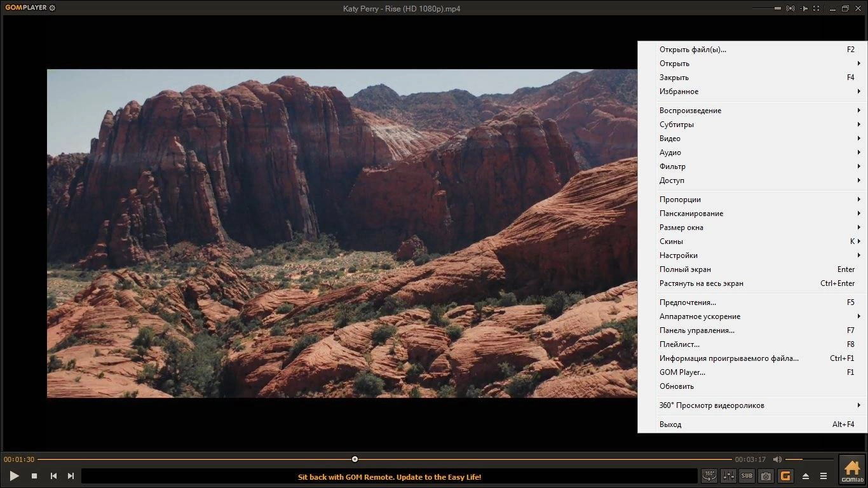Switch to fullscreen via title bar icon
The height and width of the screenshot is (488, 868).
(x=817, y=8)
